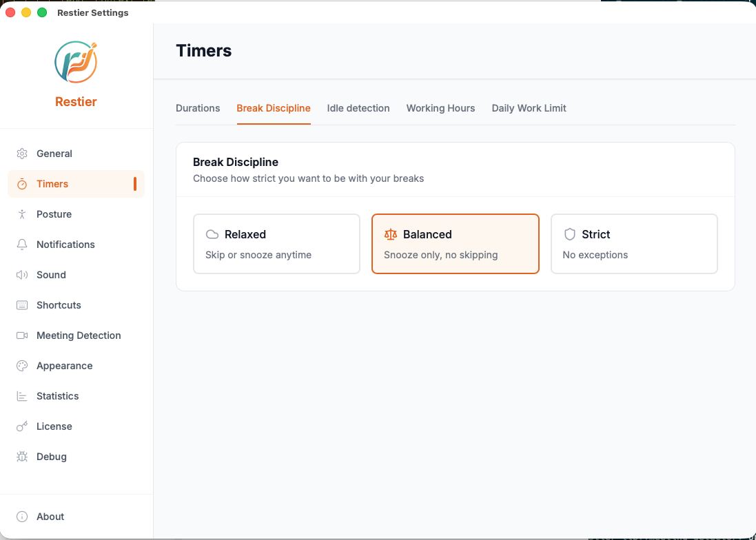Switch to the Durations tab
The height and width of the screenshot is (540, 756).
pos(198,108)
